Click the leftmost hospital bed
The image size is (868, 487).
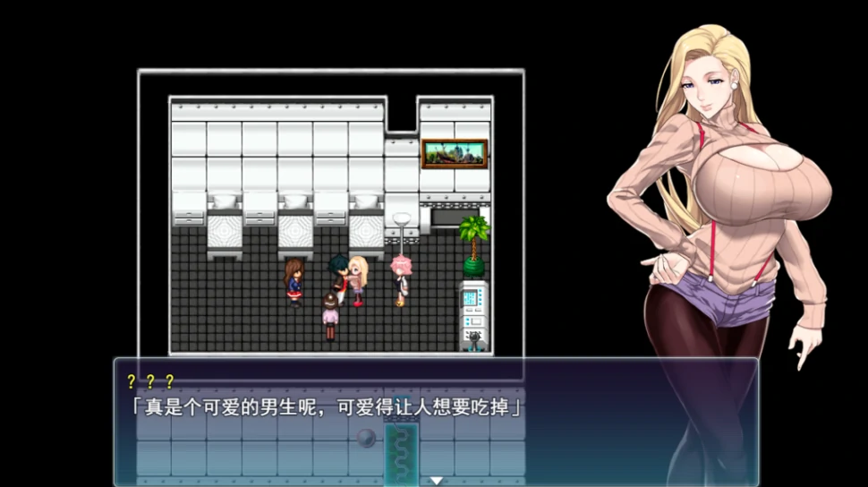(x=225, y=227)
